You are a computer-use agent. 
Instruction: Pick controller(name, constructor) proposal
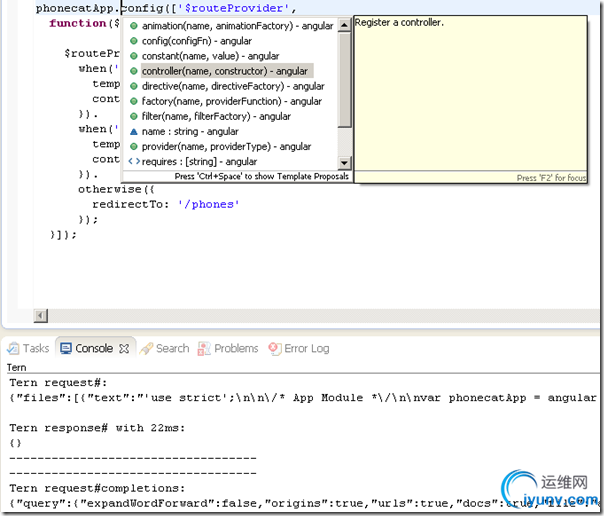[225, 71]
